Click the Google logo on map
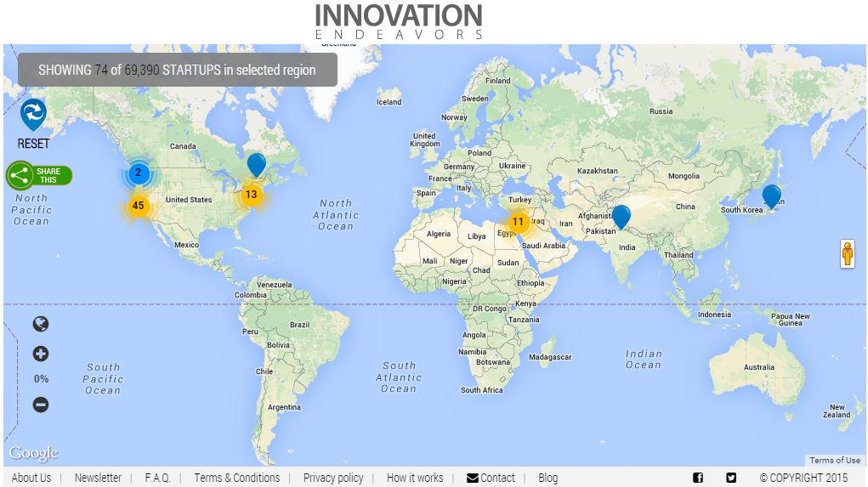 [33, 453]
